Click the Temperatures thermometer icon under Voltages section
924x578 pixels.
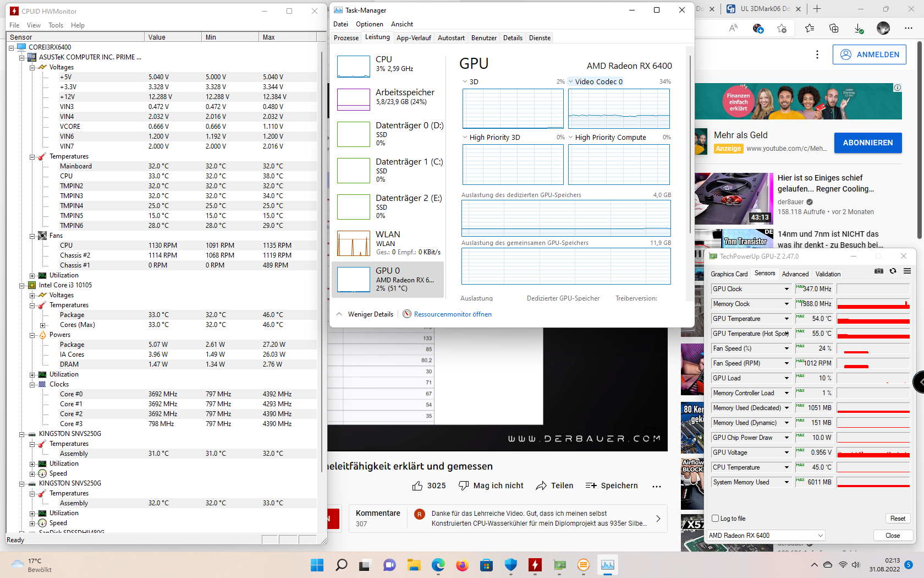click(x=42, y=156)
